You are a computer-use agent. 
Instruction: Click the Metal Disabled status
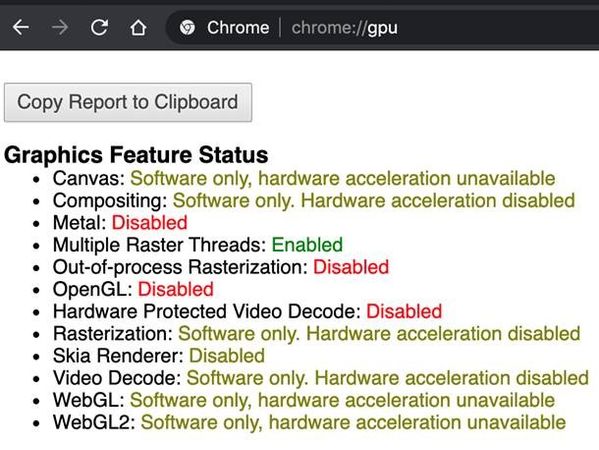(x=149, y=223)
